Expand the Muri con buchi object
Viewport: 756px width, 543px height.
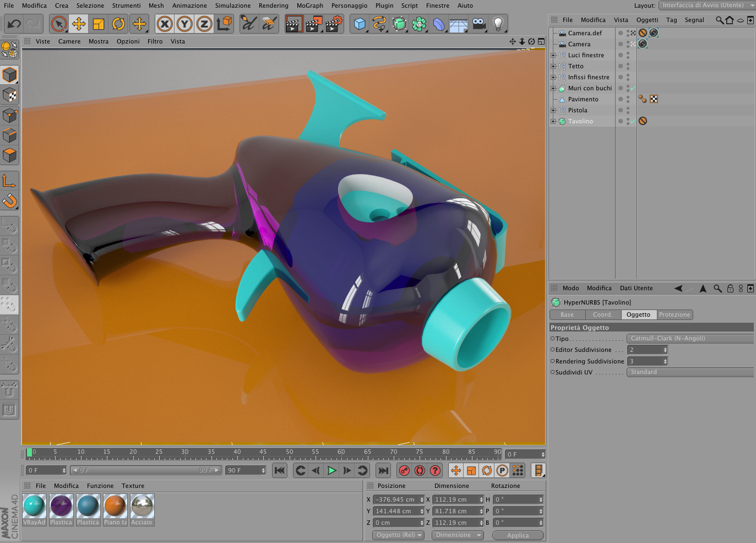[x=553, y=88]
